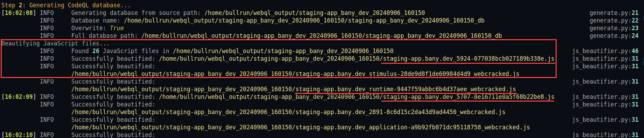Select the [16:02:09] timestamp

coord(19,97)
